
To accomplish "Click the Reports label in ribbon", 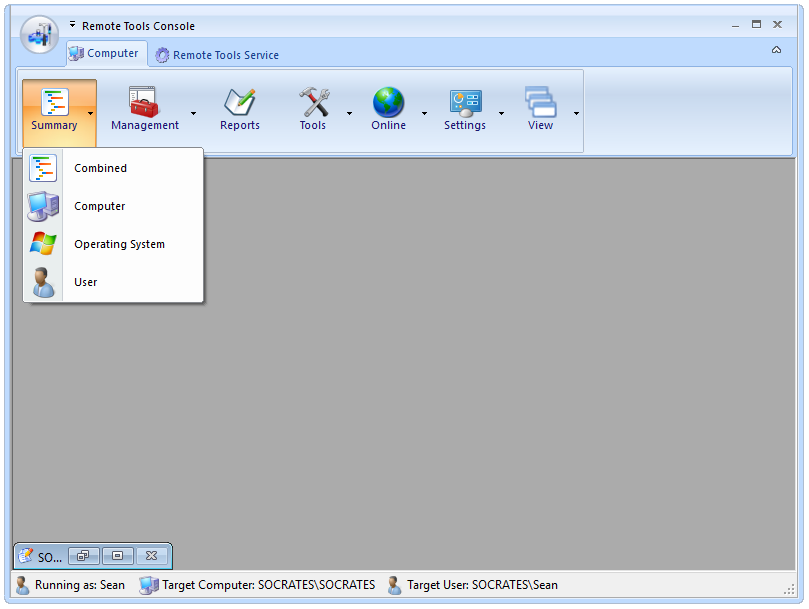I will click(240, 125).
